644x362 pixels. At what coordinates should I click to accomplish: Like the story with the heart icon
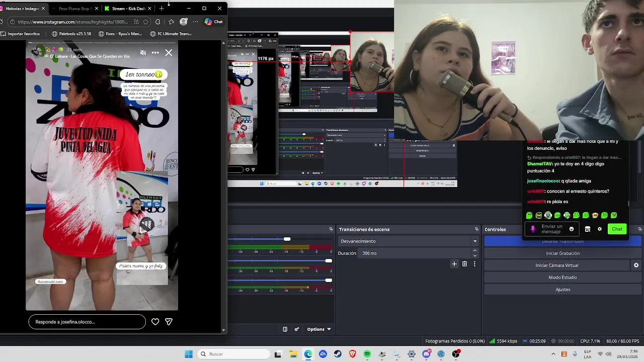click(x=155, y=322)
